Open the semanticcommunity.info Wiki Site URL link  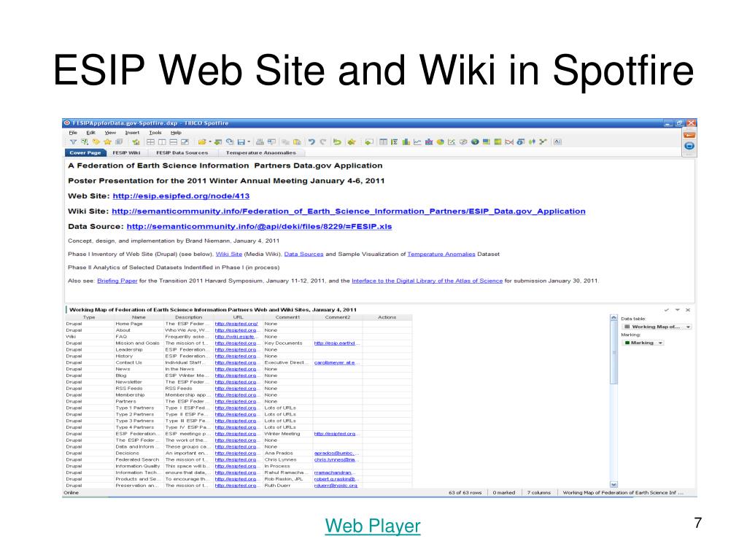(x=348, y=211)
